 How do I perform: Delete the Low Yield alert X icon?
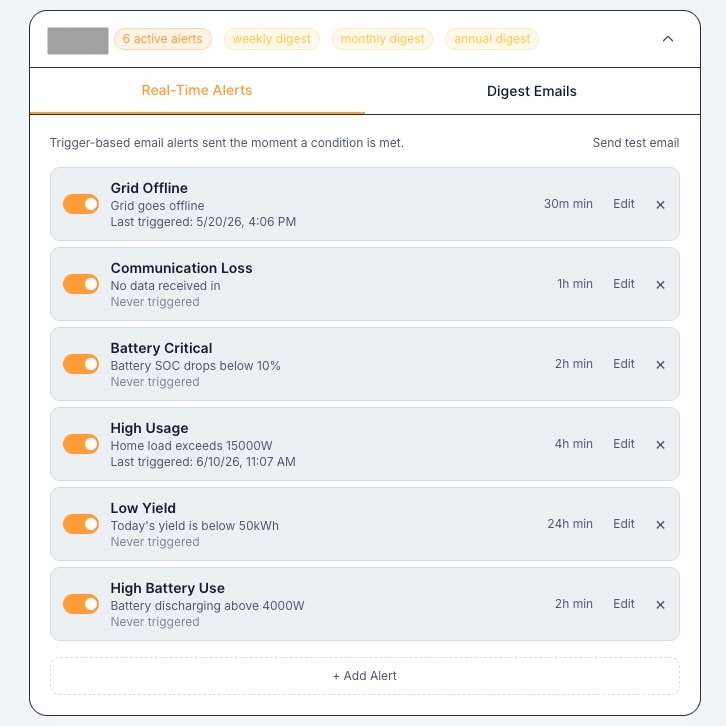click(660, 525)
